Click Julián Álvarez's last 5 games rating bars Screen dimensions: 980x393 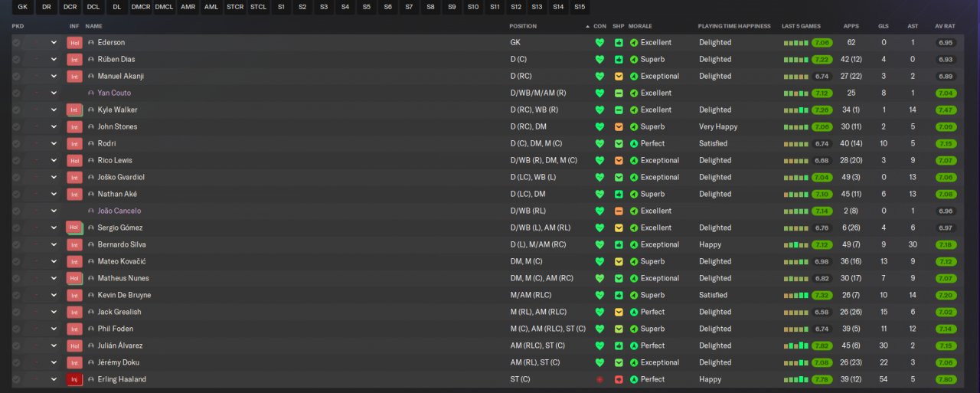click(x=796, y=346)
